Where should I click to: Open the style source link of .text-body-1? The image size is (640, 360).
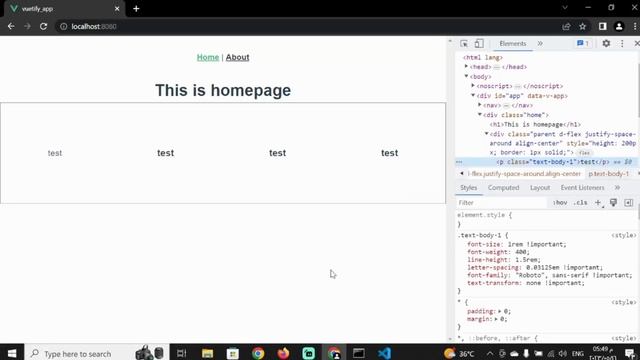[624, 236]
